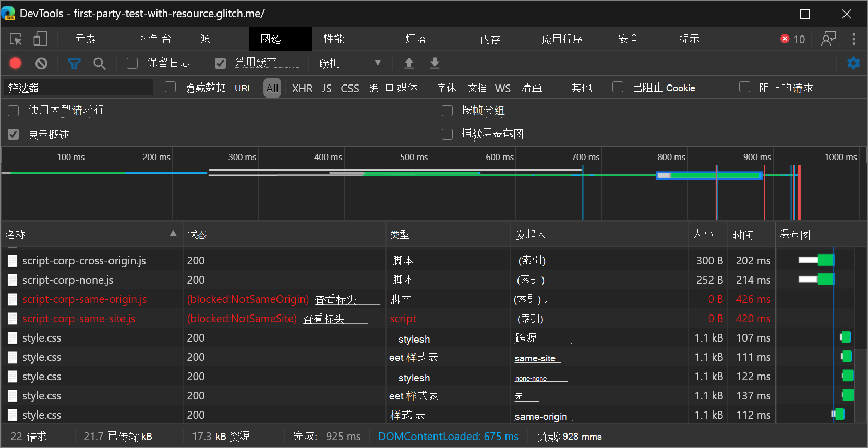Click the selected blue range in the overview

click(x=709, y=175)
